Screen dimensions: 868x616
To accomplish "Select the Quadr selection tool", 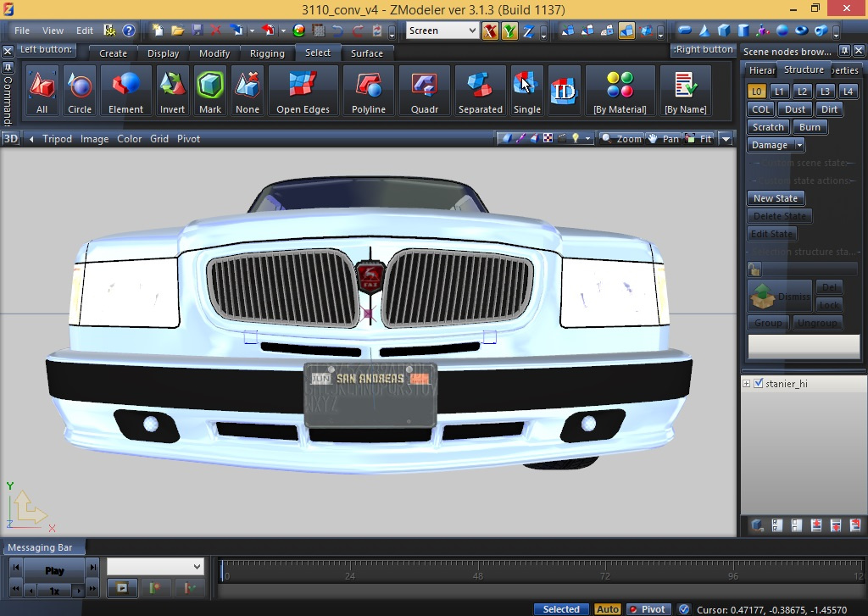I will (x=425, y=91).
